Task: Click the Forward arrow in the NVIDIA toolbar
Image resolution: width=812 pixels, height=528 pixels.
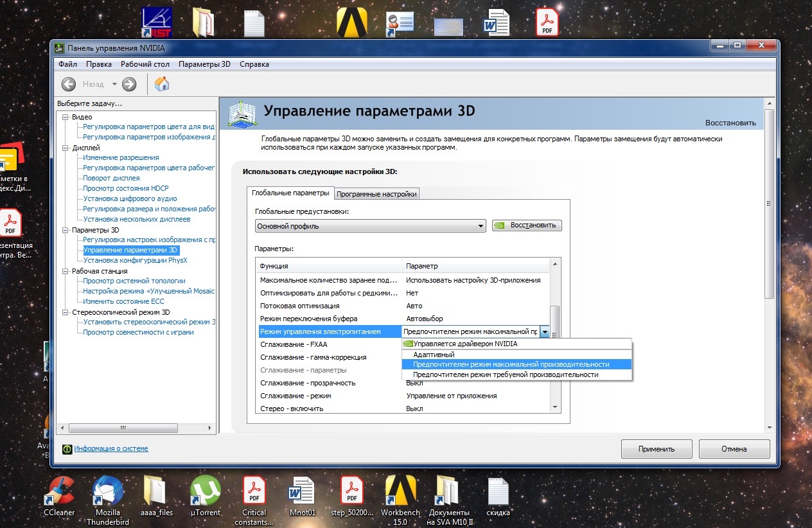Action: (129, 84)
